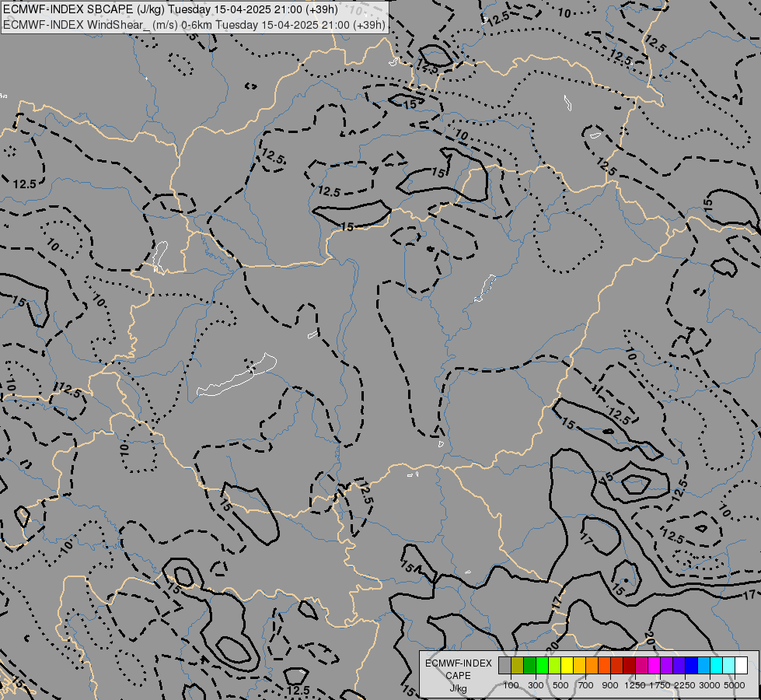Click the CAPE label in legend
Viewport: 761px width, 700px height.
458,676
